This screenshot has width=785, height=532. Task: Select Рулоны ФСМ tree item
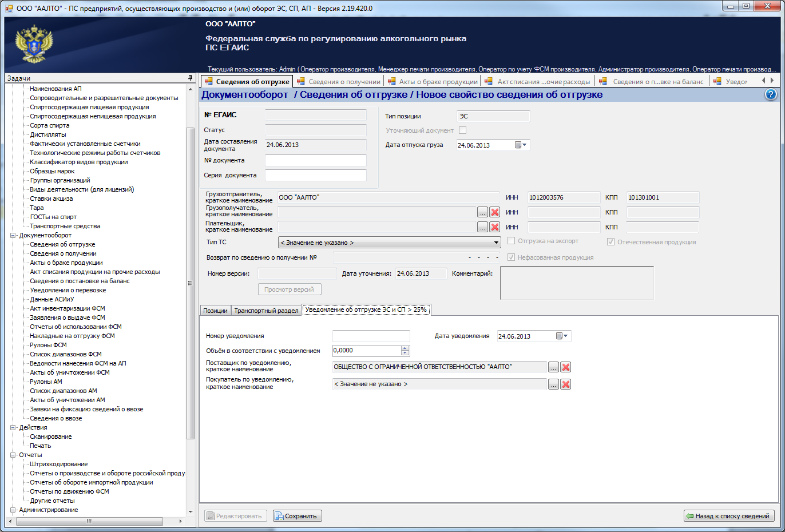tap(48, 345)
